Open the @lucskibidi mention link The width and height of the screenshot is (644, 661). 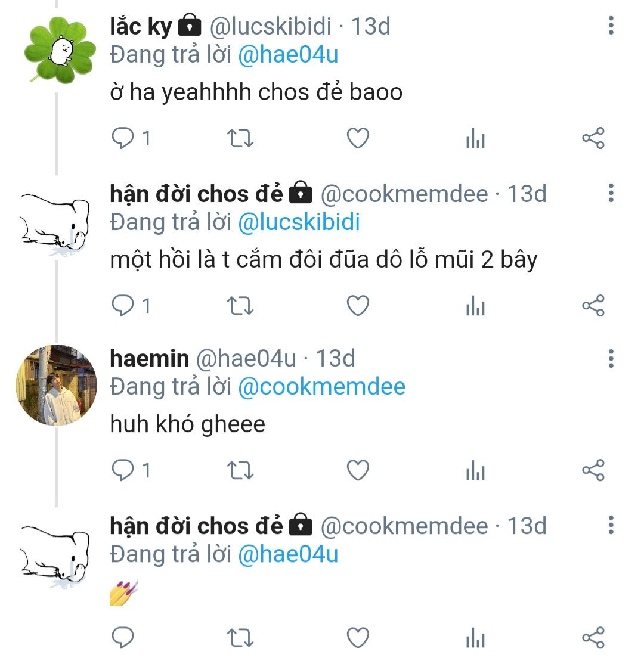pos(299,222)
